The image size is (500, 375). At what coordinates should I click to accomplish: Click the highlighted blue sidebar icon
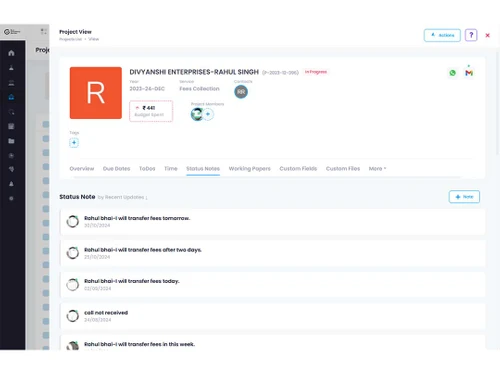point(11,97)
